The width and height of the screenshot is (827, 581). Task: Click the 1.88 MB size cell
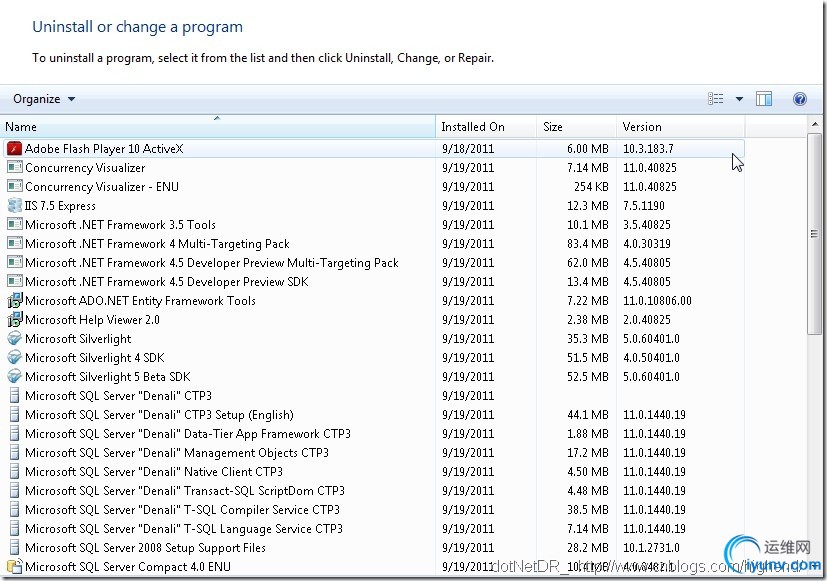click(588, 433)
